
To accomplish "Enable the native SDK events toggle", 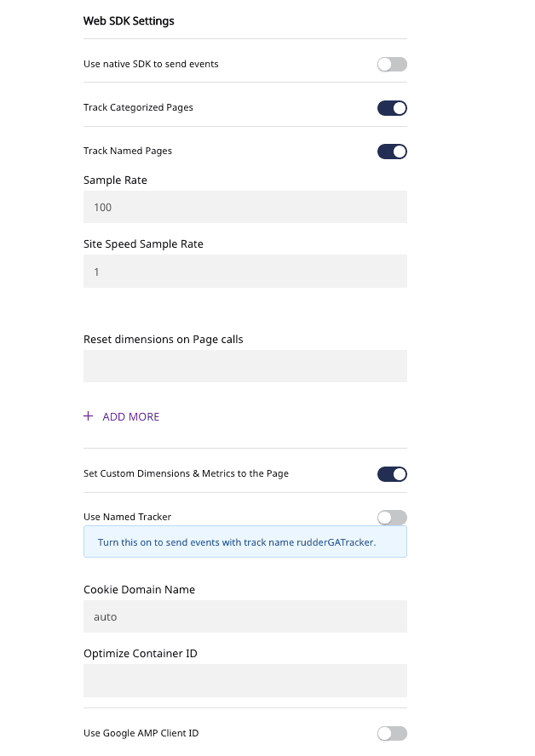I will pyautogui.click(x=392, y=64).
